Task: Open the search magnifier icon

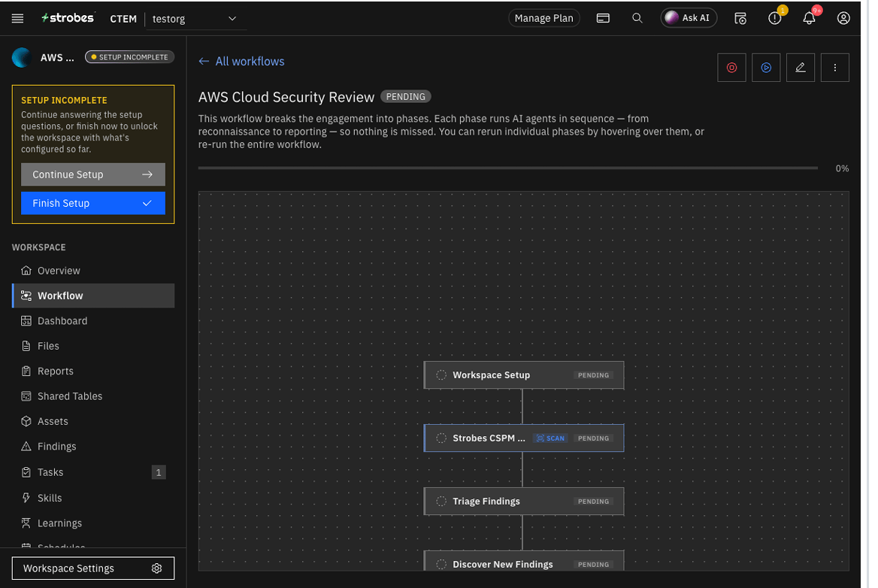Action: (x=637, y=19)
